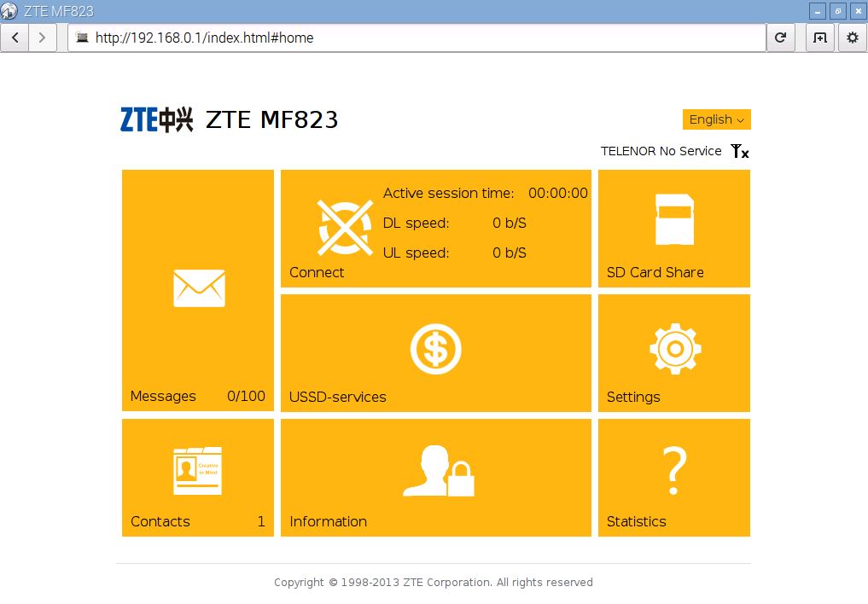Click 'Active session time:' label
The width and height of the screenshot is (868, 604).
448,193
